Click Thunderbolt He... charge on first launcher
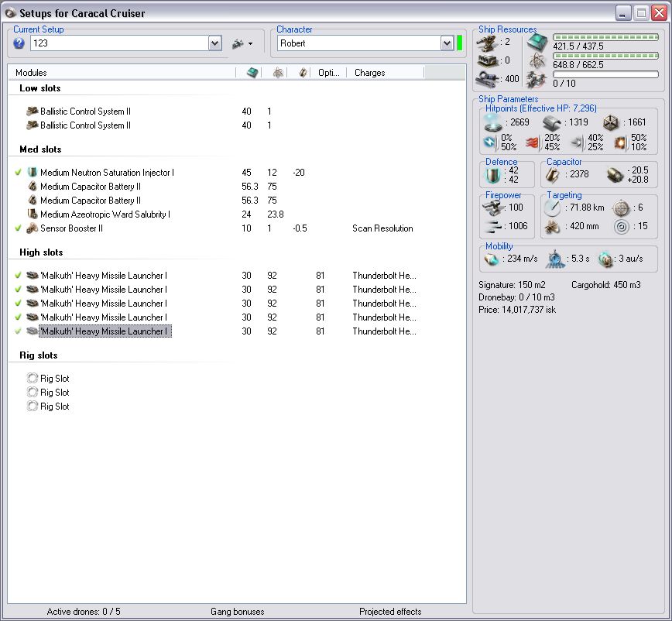 (384, 276)
